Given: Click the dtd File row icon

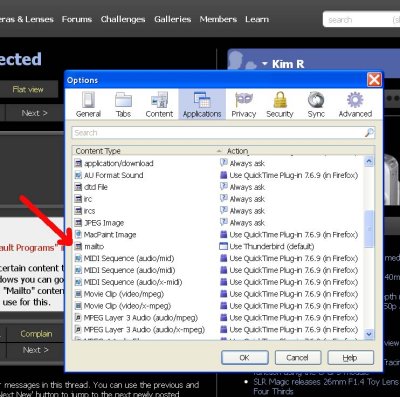Looking at the screenshot, I should (78, 187).
